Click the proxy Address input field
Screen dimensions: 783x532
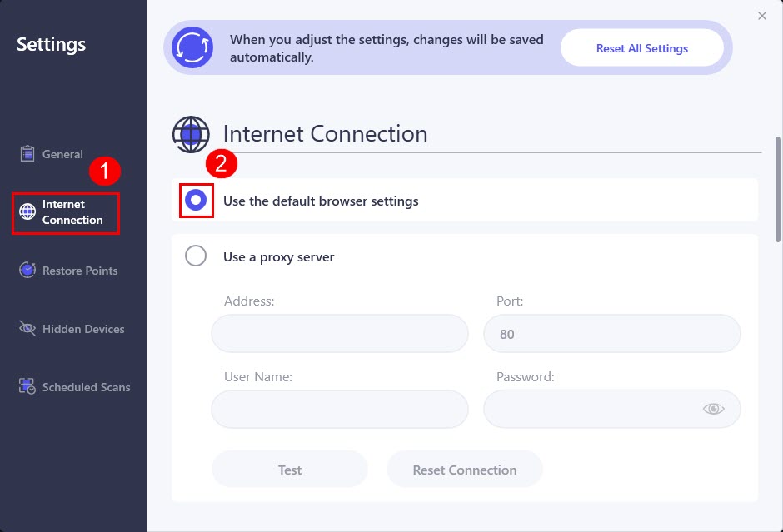coord(340,333)
